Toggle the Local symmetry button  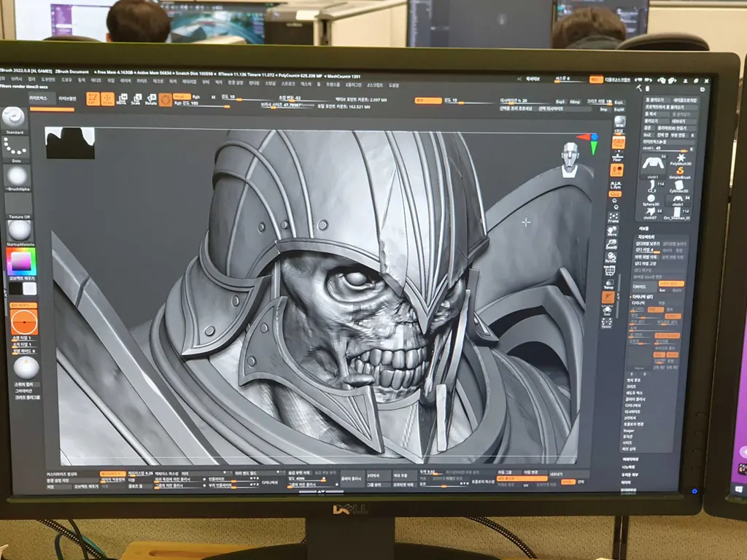tap(616, 171)
